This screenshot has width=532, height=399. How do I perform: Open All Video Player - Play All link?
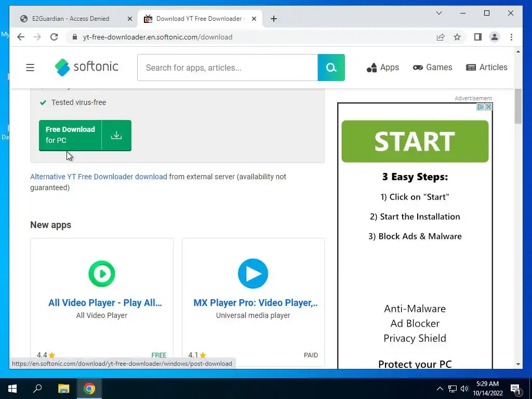[105, 303]
